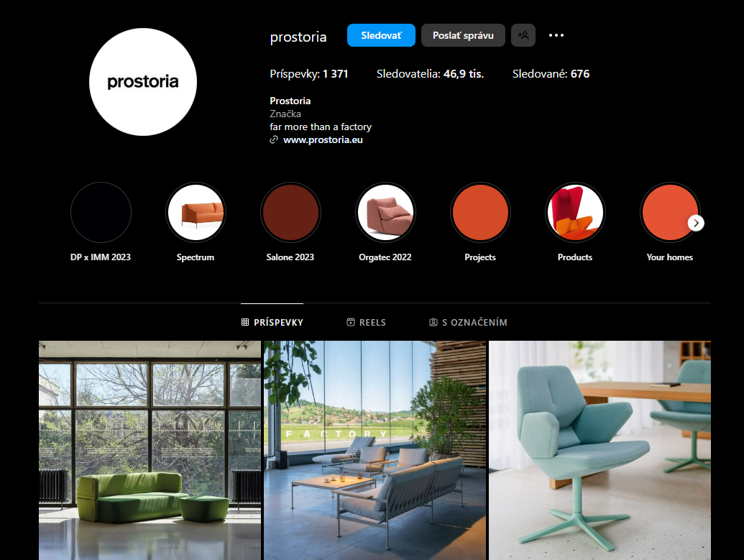The height and width of the screenshot is (560, 744).
Task: View the Sledované following list
Action: point(551,74)
